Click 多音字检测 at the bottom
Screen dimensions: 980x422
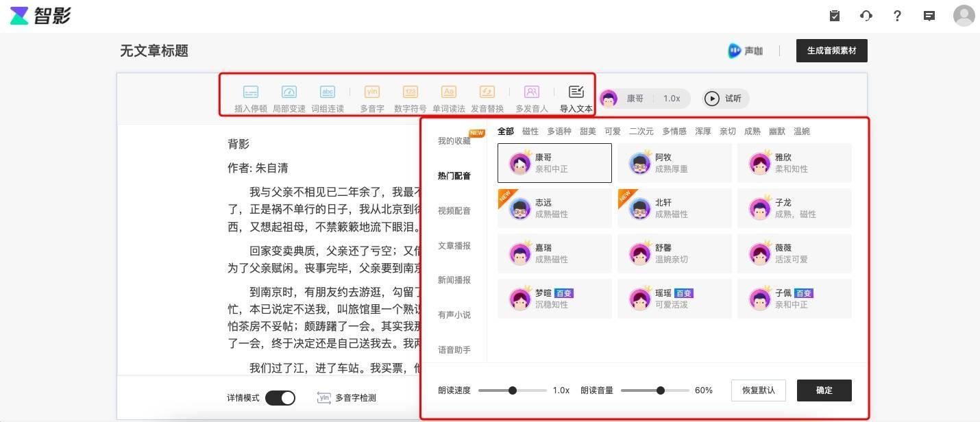pyautogui.click(x=347, y=398)
